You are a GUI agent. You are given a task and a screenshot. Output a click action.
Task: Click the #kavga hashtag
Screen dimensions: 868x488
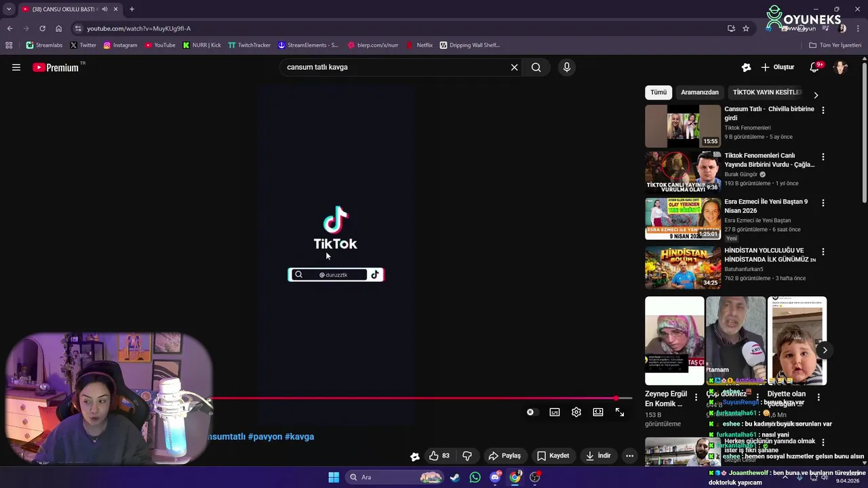299,436
